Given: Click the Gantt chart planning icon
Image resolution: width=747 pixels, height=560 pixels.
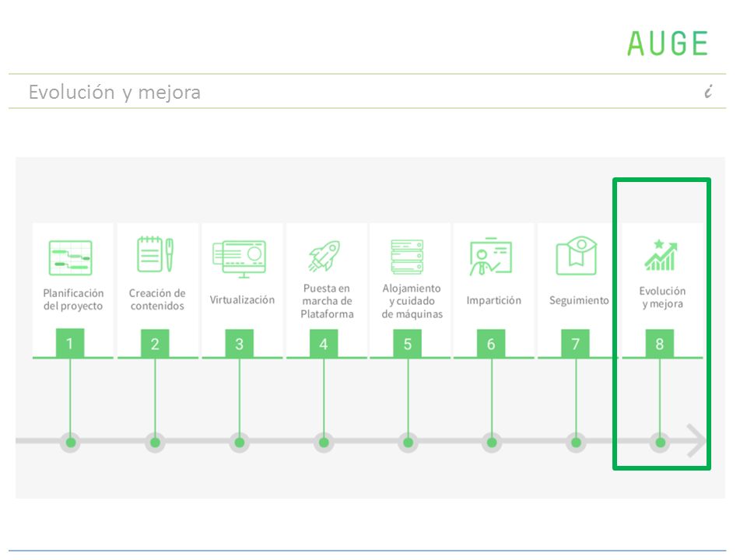Looking at the screenshot, I should [x=71, y=257].
